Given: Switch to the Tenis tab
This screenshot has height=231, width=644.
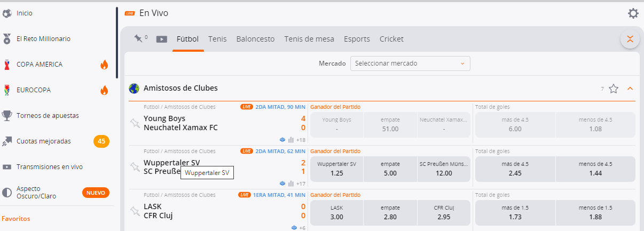Looking at the screenshot, I should (217, 39).
